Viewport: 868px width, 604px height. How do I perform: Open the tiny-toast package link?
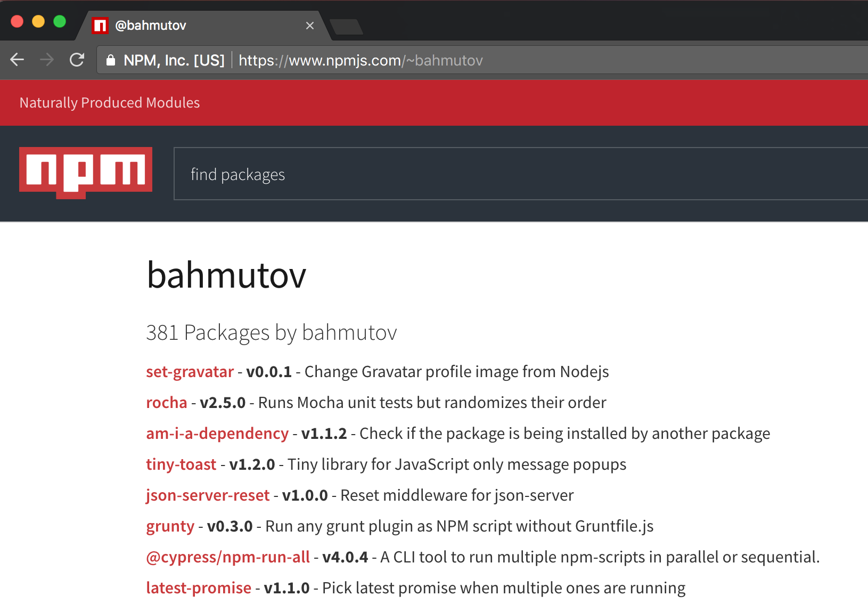(x=181, y=464)
